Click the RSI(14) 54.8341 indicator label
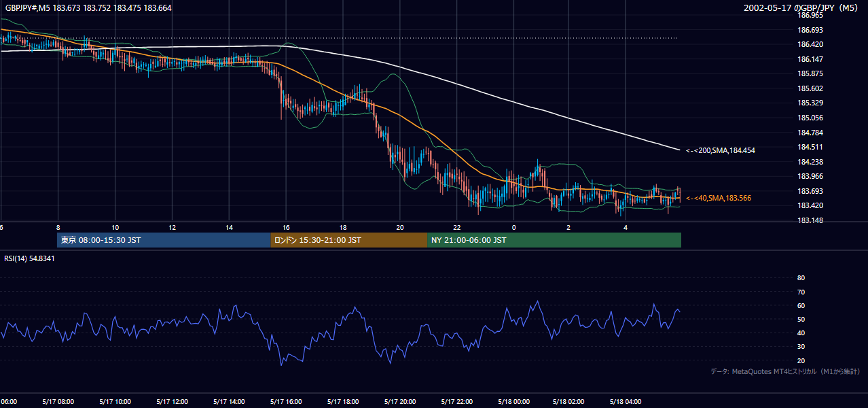The width and height of the screenshot is (868, 408). 29,258
